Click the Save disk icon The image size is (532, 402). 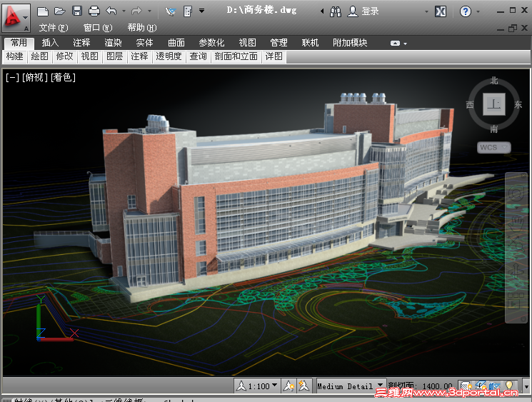pyautogui.click(x=77, y=11)
